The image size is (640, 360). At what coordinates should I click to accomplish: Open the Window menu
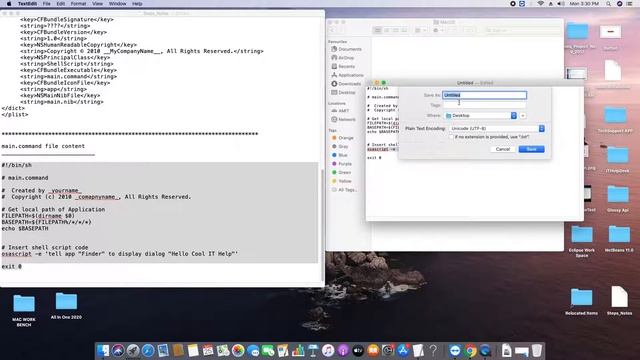[118, 4]
